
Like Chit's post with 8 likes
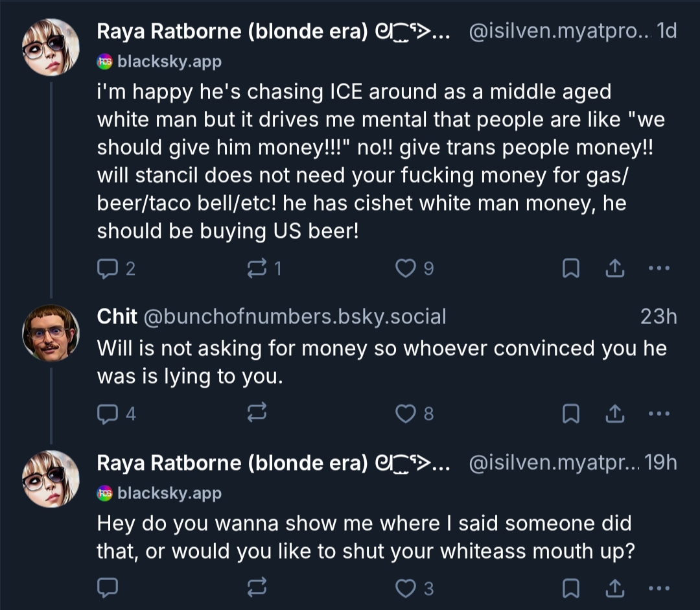coord(406,414)
